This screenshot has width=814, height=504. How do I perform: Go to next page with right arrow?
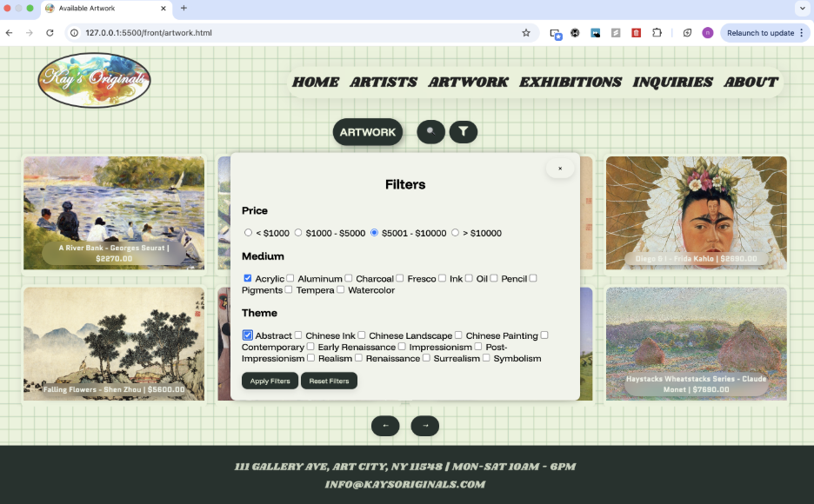(x=424, y=426)
